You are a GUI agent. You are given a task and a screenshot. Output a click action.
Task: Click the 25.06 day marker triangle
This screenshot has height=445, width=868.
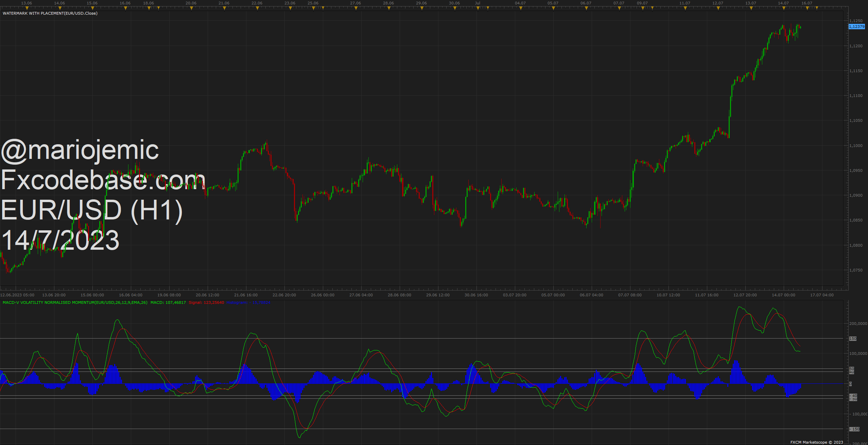click(313, 8)
